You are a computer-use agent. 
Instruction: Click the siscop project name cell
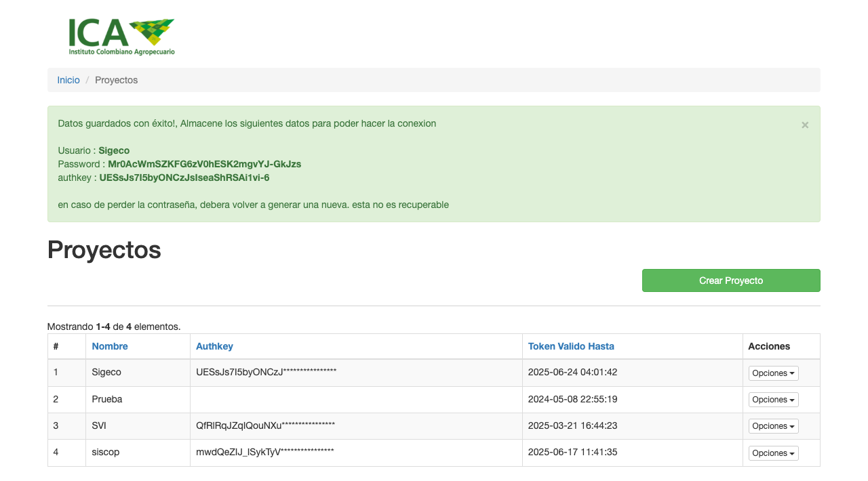point(105,452)
